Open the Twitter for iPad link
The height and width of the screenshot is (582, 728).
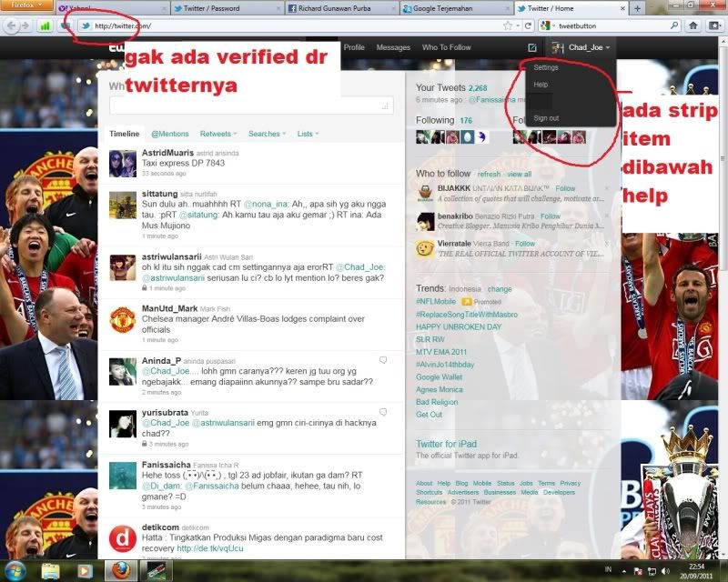pyautogui.click(x=446, y=444)
